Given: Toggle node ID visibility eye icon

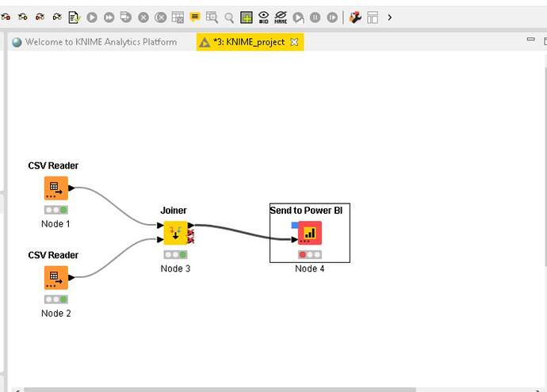Looking at the screenshot, I should (263, 17).
